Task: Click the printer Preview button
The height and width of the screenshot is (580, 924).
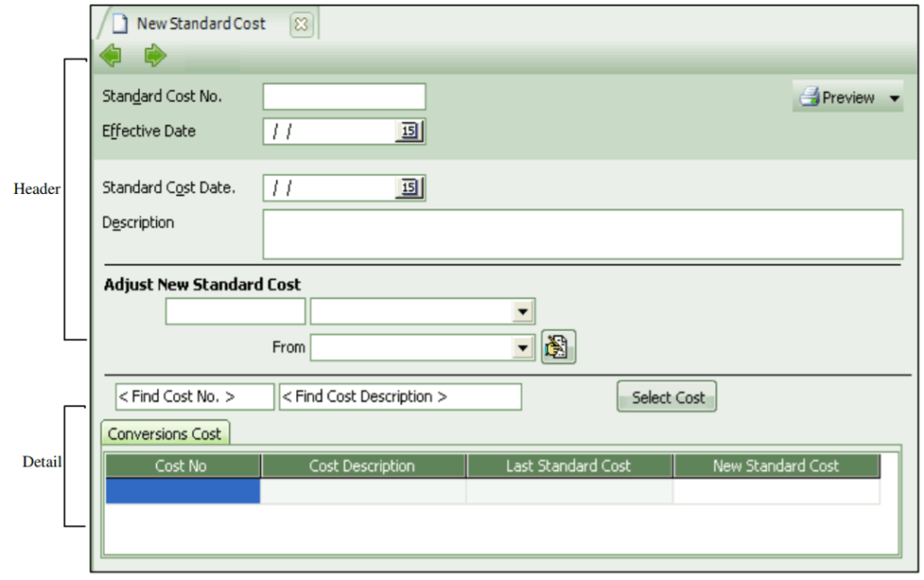Action: point(837,97)
